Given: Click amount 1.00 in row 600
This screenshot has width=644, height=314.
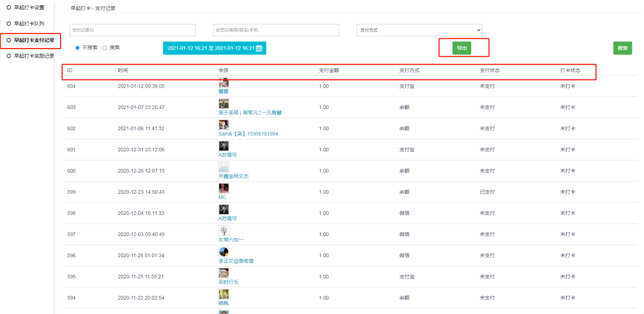Looking at the screenshot, I should click(324, 171).
